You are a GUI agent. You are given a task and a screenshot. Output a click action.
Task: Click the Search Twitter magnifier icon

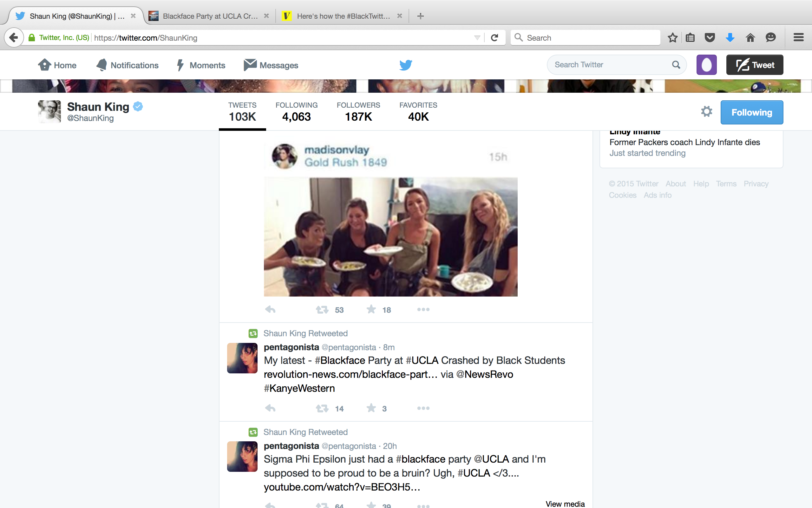tap(676, 65)
